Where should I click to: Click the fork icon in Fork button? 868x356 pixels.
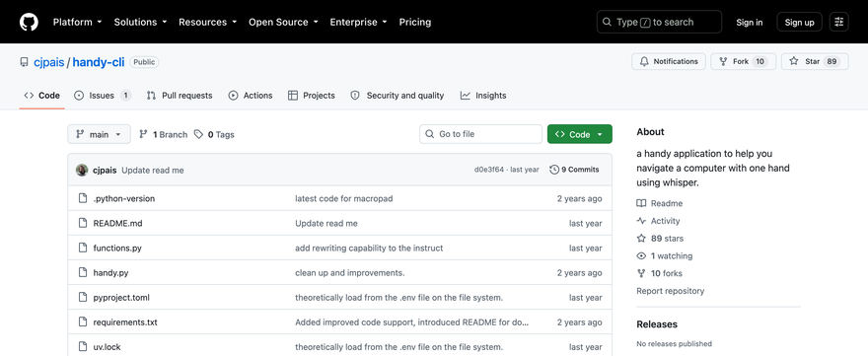[723, 61]
